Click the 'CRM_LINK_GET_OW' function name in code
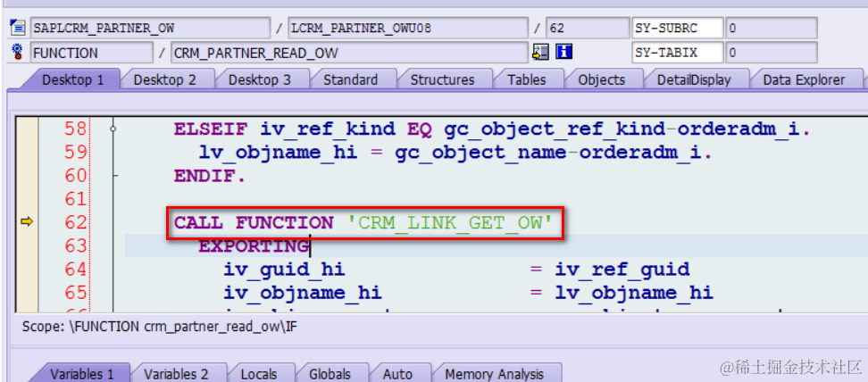This screenshot has width=868, height=382. 450,223
